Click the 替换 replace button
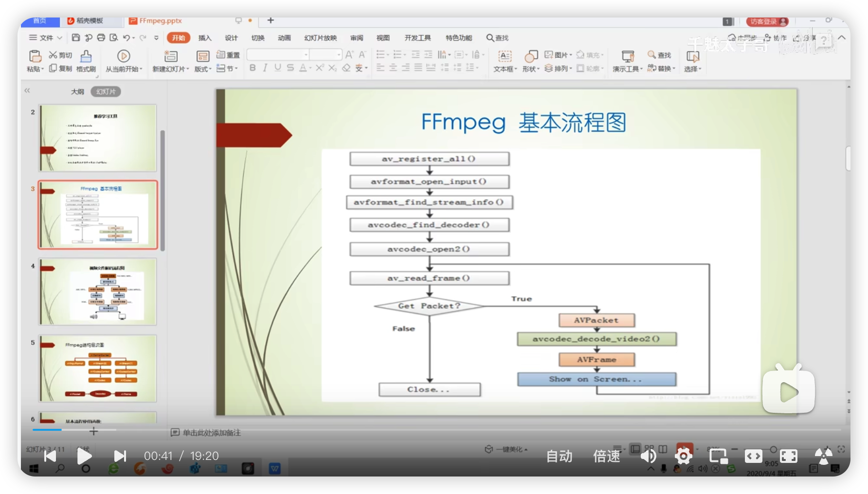Screen dimensions: 868x494 coord(661,69)
